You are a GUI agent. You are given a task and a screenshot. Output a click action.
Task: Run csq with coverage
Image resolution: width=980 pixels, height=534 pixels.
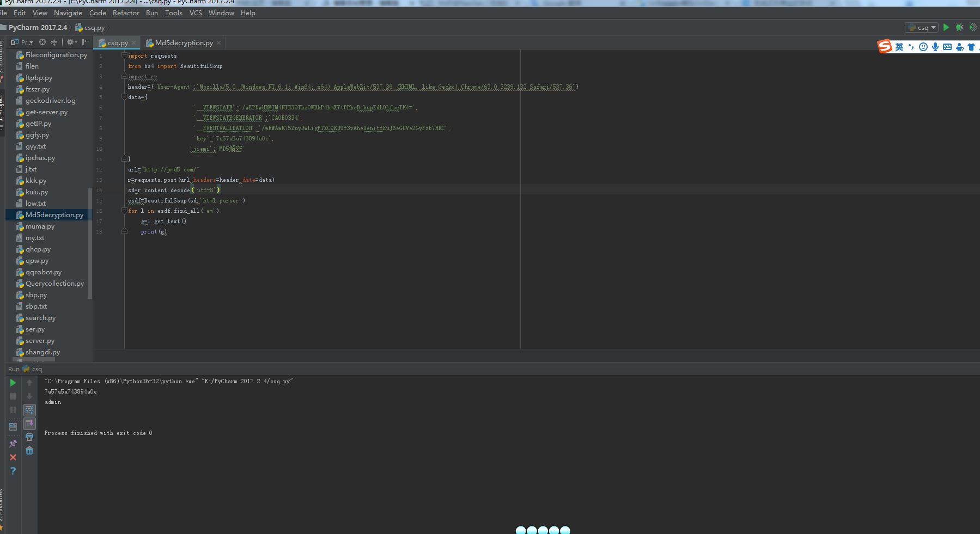(973, 27)
